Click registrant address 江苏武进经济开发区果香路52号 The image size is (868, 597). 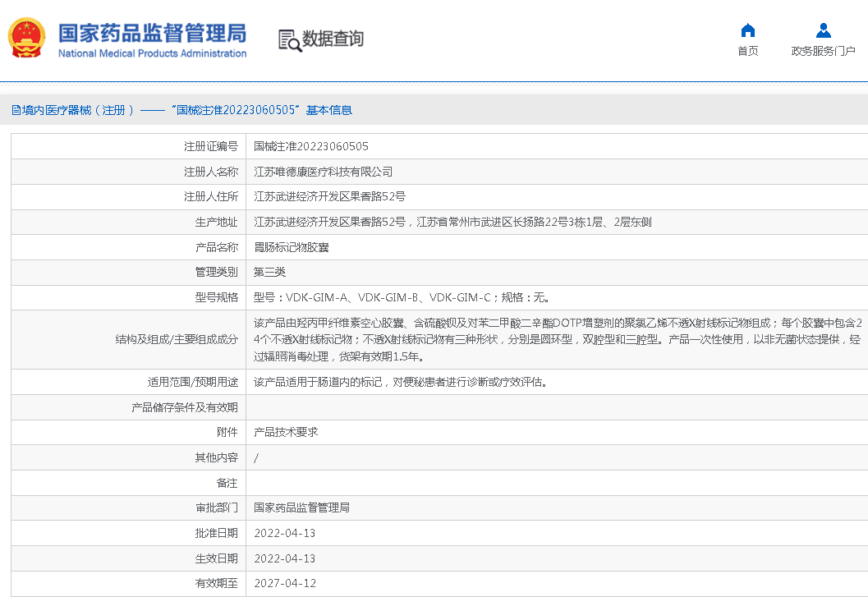click(329, 196)
